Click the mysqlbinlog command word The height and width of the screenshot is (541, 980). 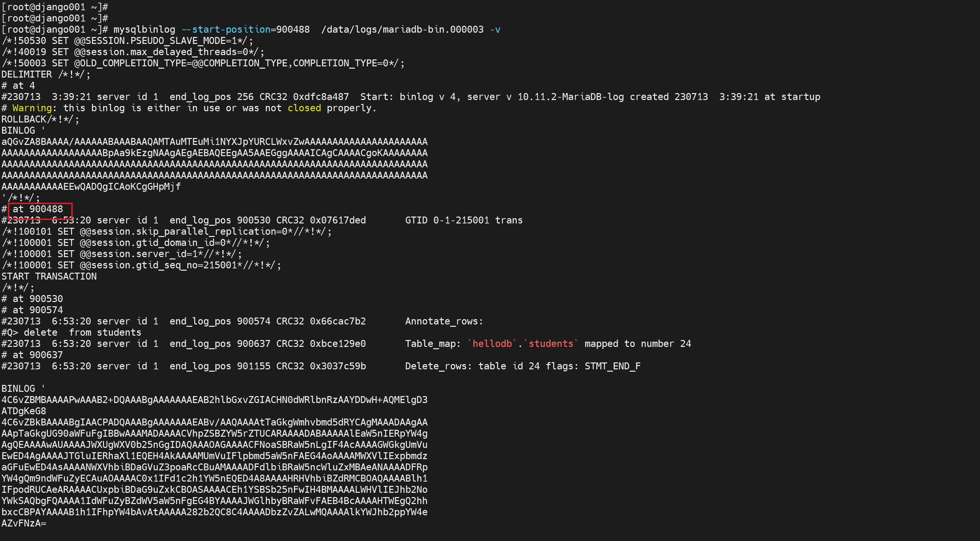144,30
